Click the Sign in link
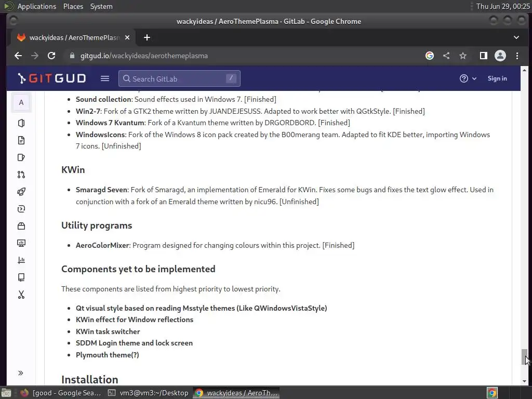This screenshot has height=399, width=532. [497, 78]
